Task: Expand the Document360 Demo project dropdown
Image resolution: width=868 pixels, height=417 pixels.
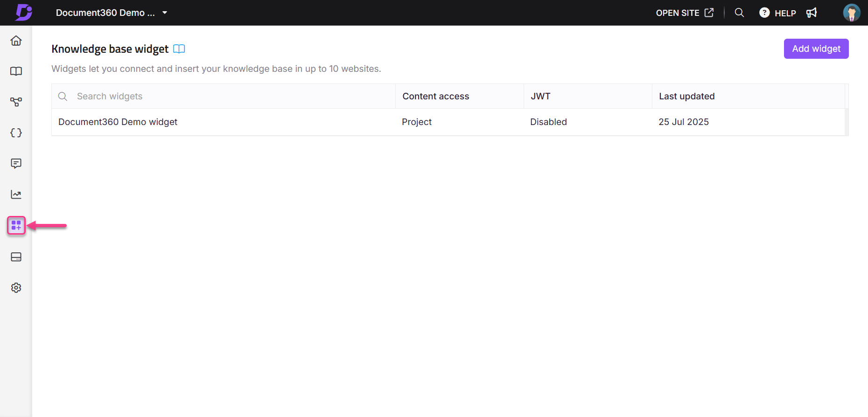Action: (165, 13)
